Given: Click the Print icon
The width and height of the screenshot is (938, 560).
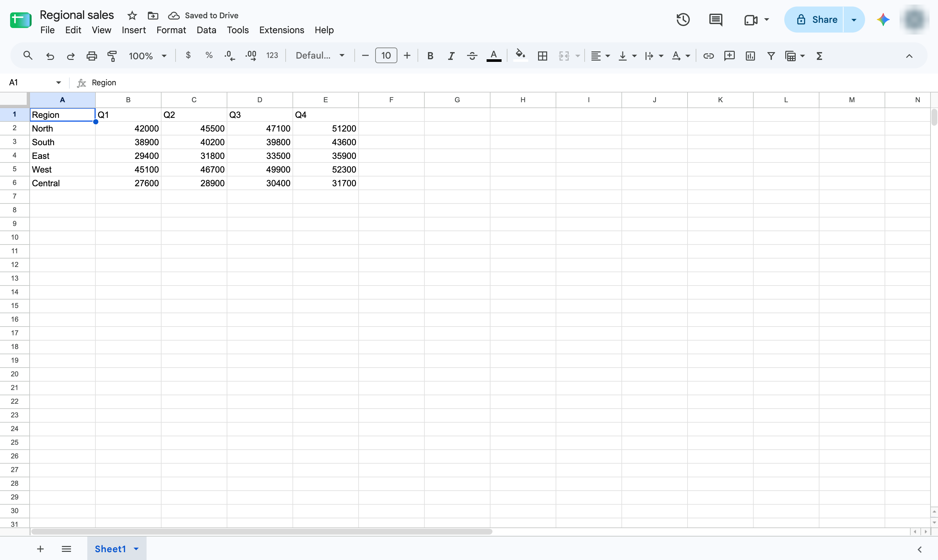Looking at the screenshot, I should pyautogui.click(x=92, y=56).
